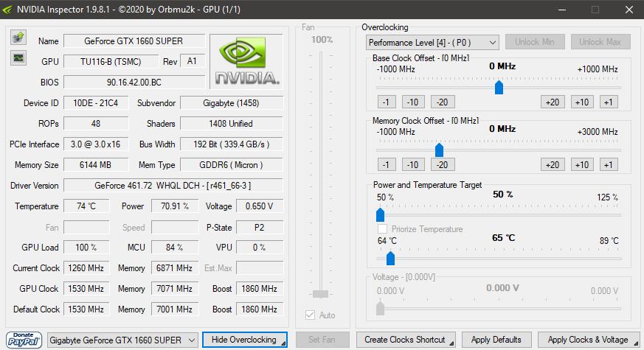Click Hide Overclocking button
644x350 pixels.
click(x=245, y=340)
